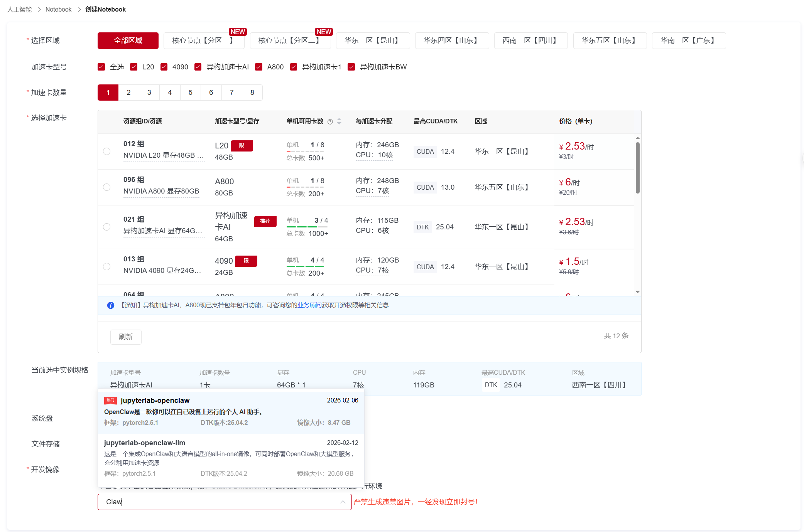Select the 096 组 A800 radio button
Image resolution: width=804 pixels, height=532 pixels.
[107, 187]
